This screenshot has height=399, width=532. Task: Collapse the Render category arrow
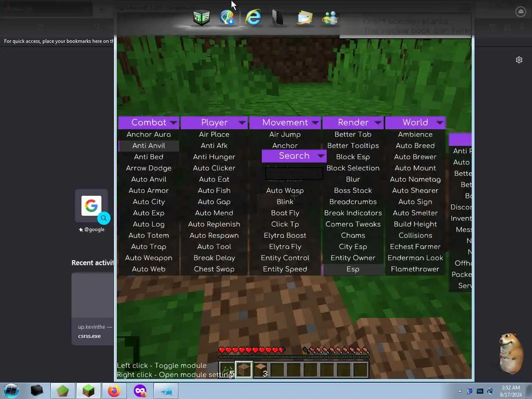coord(377,123)
